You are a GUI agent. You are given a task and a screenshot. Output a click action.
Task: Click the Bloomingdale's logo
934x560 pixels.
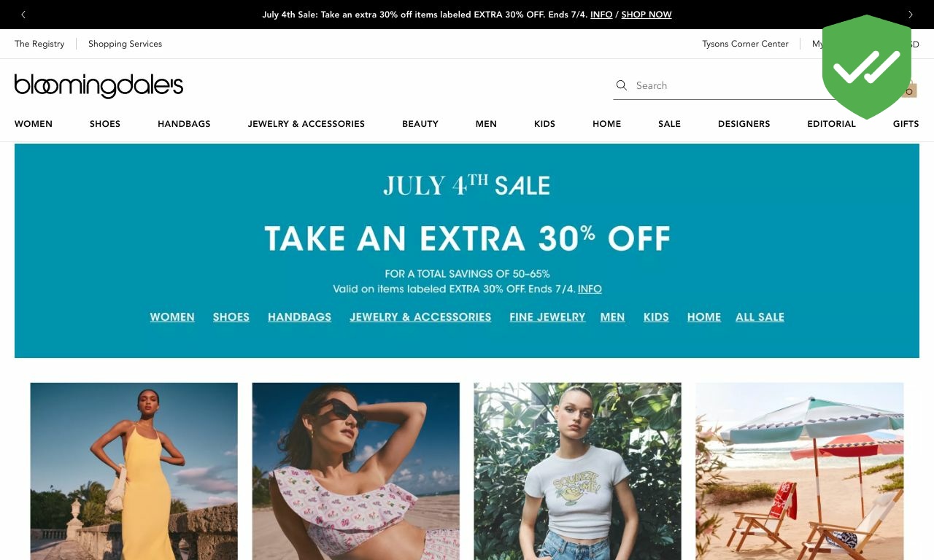point(99,85)
